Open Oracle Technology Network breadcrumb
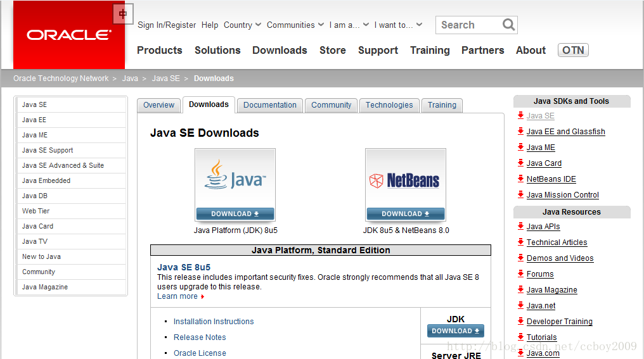The image size is (644, 359). tap(61, 79)
